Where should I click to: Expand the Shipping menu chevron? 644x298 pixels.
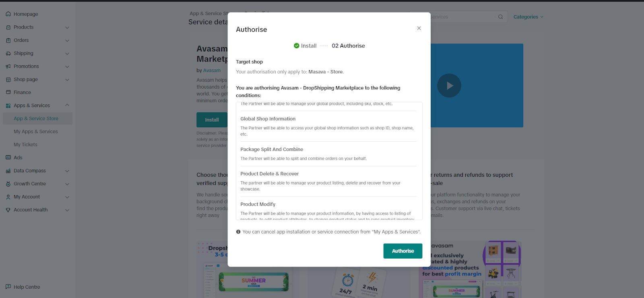67,54
